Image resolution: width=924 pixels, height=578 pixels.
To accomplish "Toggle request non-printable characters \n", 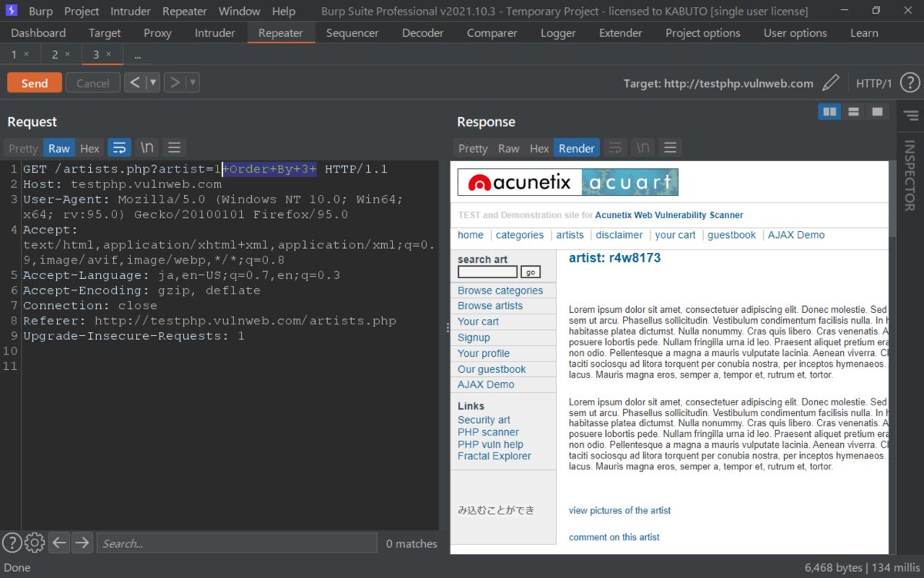I will pyautogui.click(x=147, y=148).
